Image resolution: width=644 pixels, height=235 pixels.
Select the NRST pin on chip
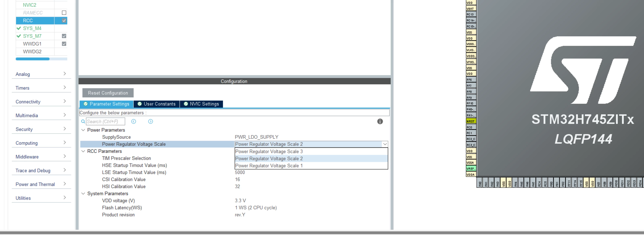click(x=471, y=121)
